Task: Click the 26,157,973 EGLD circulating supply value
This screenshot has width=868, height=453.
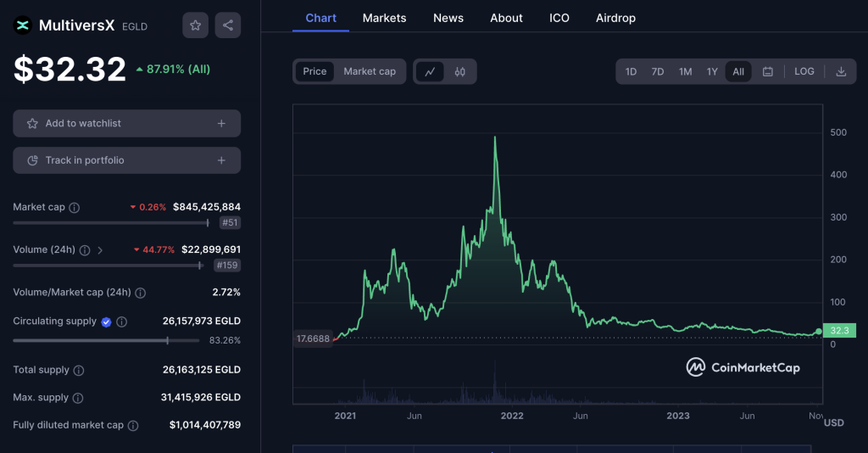Action: [202, 322]
